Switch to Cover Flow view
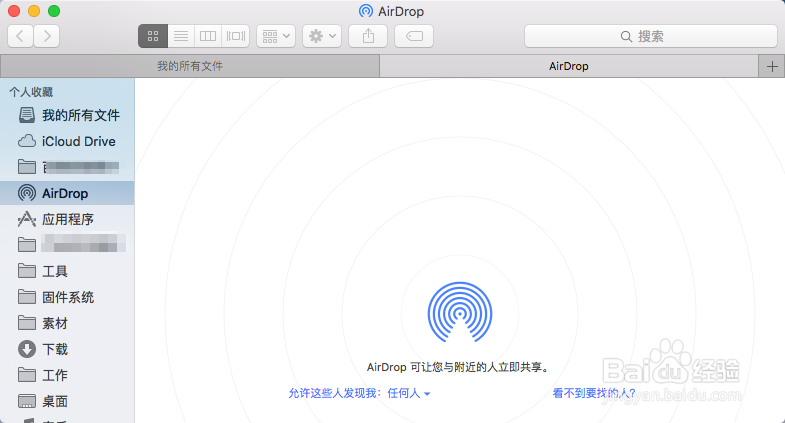 click(236, 36)
